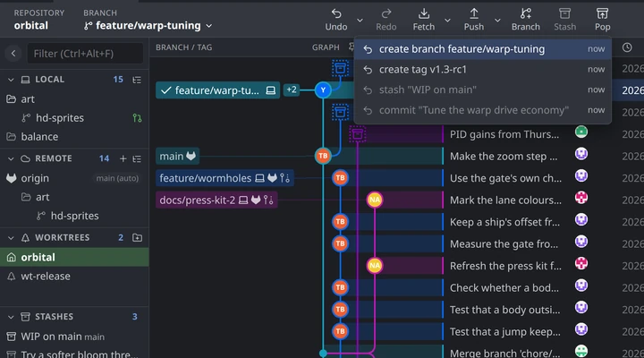644x358 pixels.
Task: Click the NA node on Refresh the press kit row
Action: 375,266
